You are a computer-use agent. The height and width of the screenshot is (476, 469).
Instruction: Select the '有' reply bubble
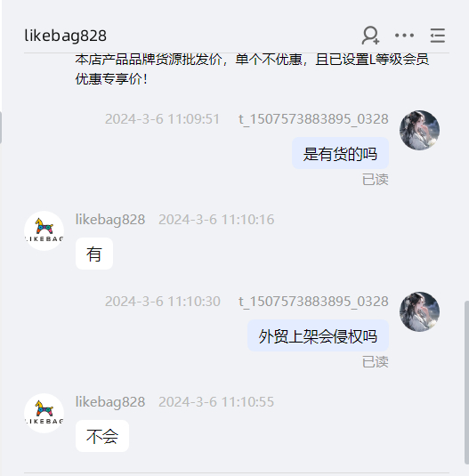click(x=94, y=254)
